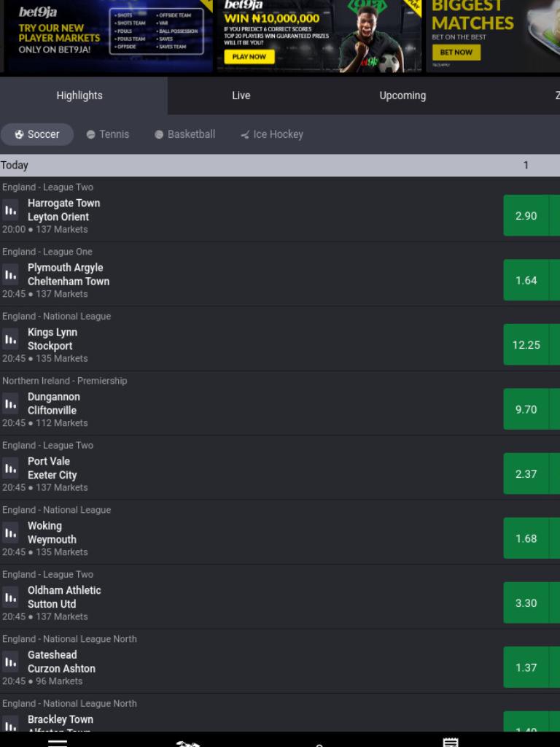Open stats icon for Woking match
Viewport: 560px width, 747px height.
pyautogui.click(x=10, y=533)
